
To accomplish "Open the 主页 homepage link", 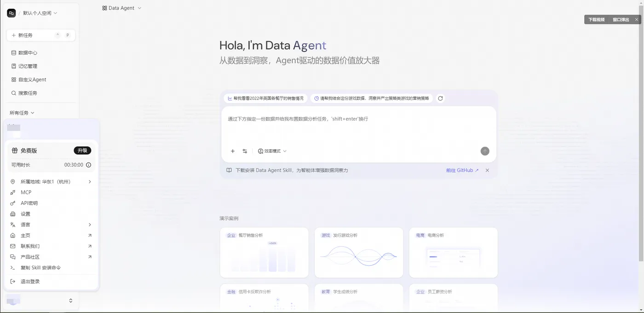I will pos(51,235).
